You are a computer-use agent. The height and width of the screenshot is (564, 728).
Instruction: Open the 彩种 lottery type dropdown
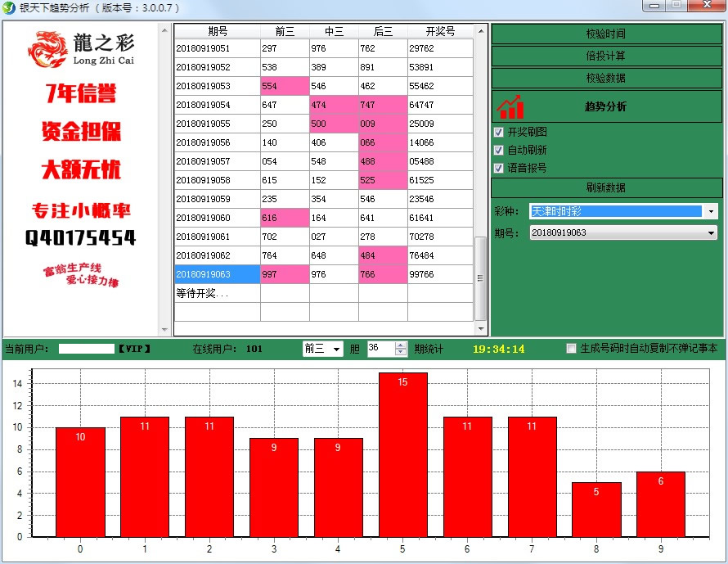pyautogui.click(x=710, y=211)
